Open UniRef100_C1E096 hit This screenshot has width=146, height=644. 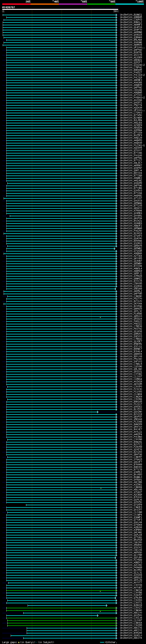(x=131, y=366)
